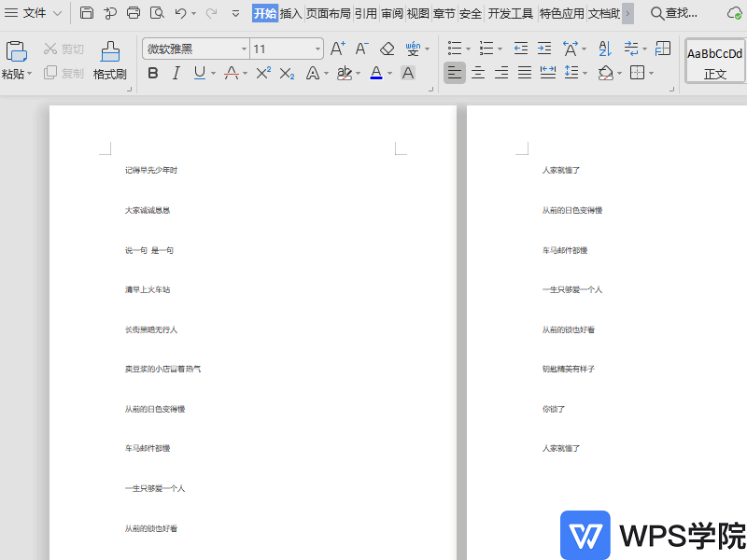Image resolution: width=747 pixels, height=560 pixels.
Task: Apply superscript formatting
Action: (263, 73)
